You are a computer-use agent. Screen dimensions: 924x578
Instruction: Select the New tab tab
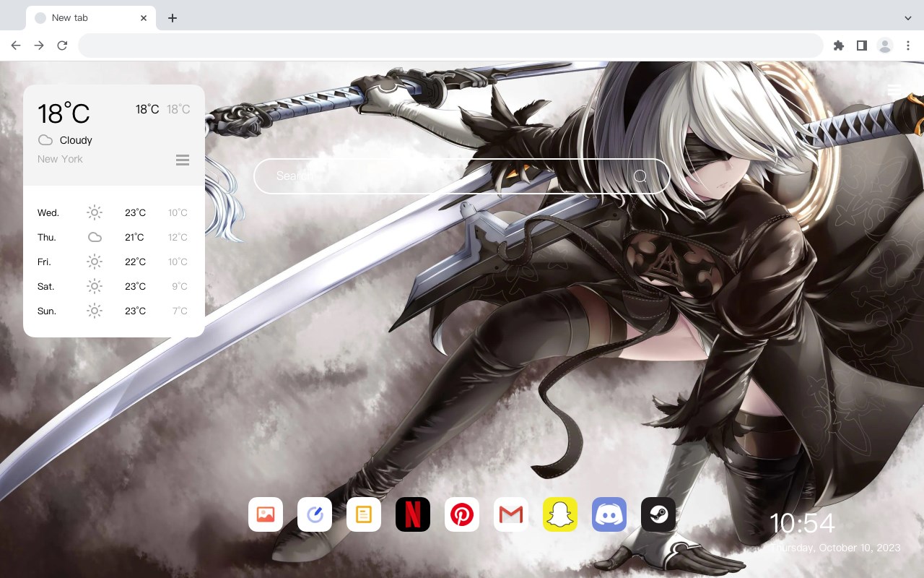point(91,18)
